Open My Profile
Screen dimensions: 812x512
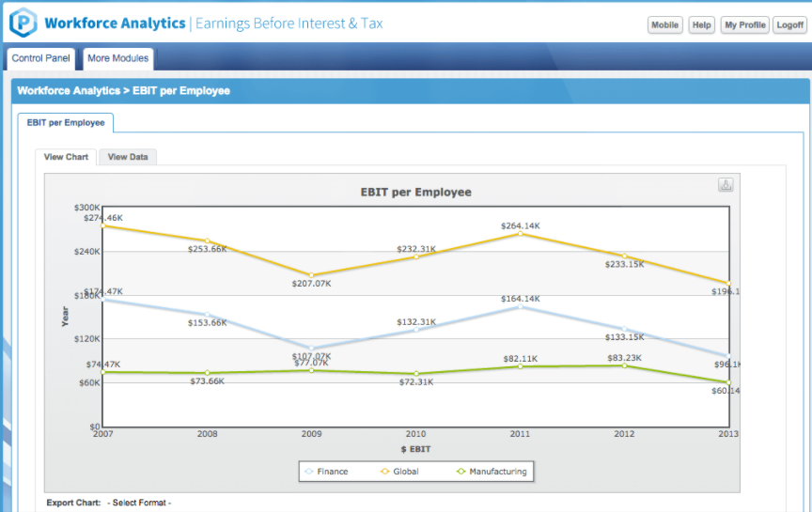coord(744,25)
